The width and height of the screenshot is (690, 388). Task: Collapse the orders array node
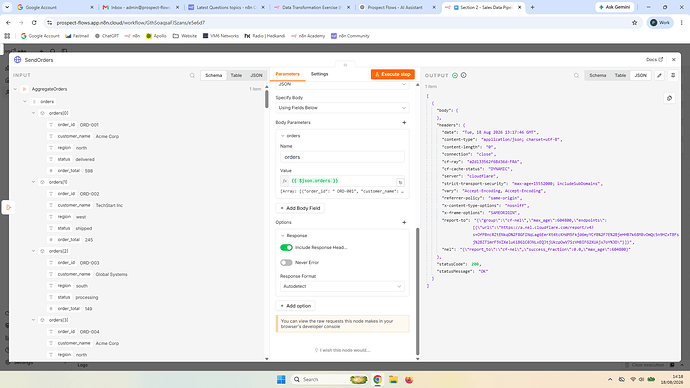25,102
